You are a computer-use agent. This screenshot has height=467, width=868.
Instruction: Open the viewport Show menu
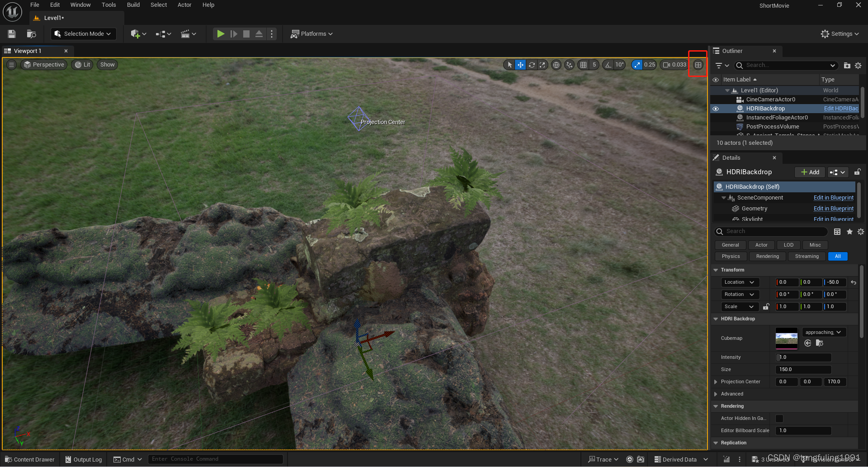pyautogui.click(x=107, y=65)
